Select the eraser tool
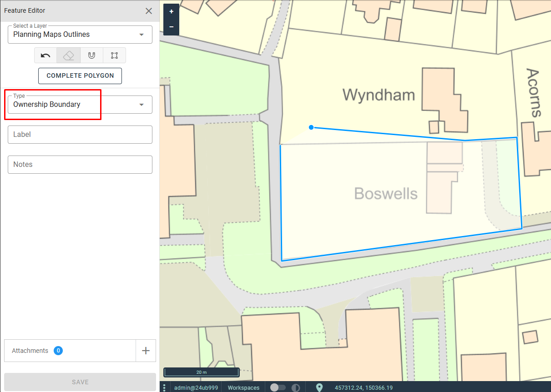 (69, 55)
